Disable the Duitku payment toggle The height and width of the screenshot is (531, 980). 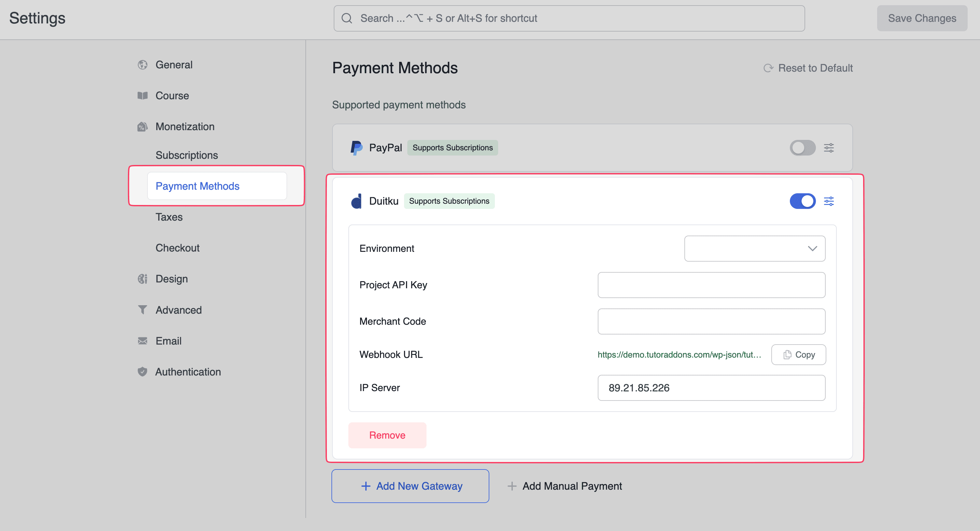tap(802, 201)
